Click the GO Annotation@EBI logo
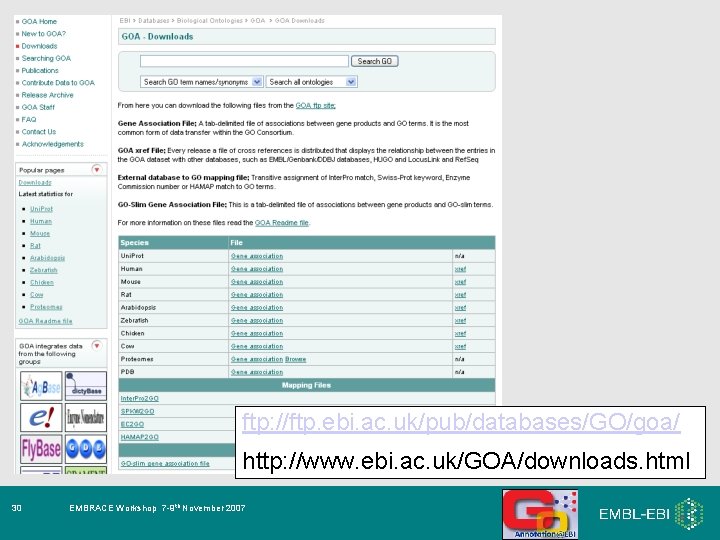 (x=540, y=514)
